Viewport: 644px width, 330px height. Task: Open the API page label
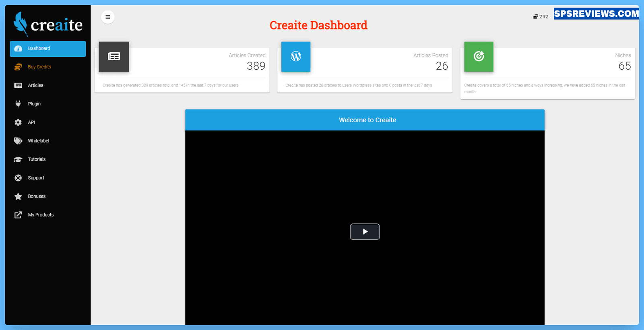[x=31, y=122]
